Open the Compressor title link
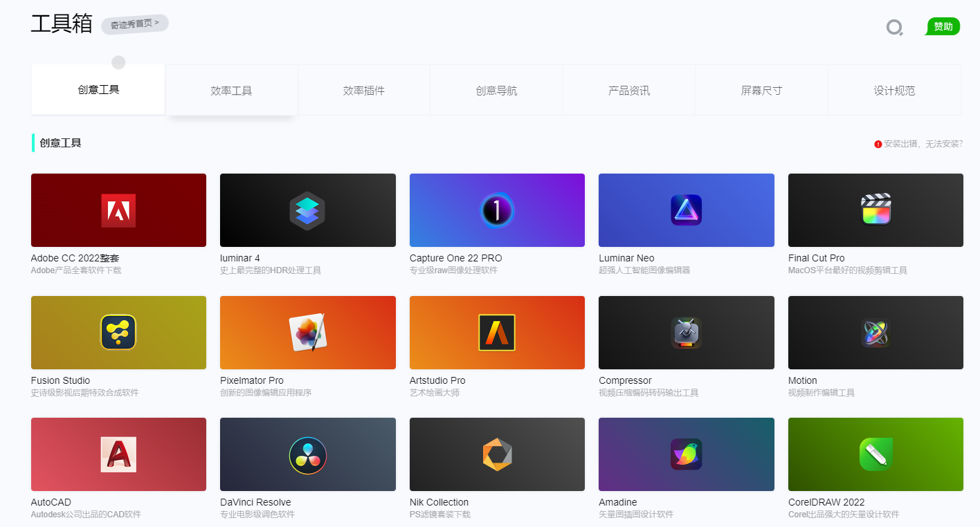This screenshot has width=980, height=527. pos(625,380)
